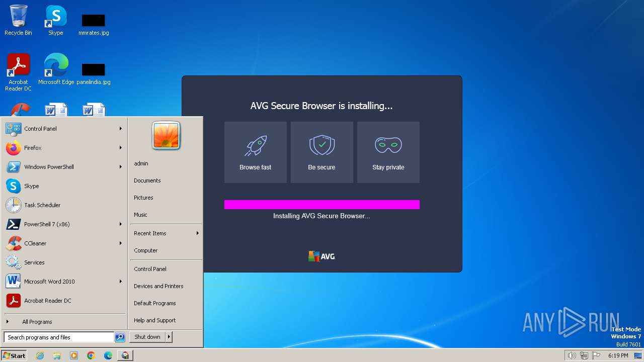Launch Microsoft Edge from the desktop
The height and width of the screenshot is (362, 644).
point(56,69)
